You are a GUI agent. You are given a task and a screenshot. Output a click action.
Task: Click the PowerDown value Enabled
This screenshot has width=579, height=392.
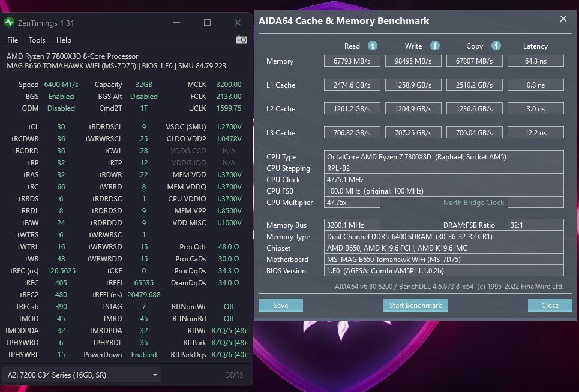point(143,355)
